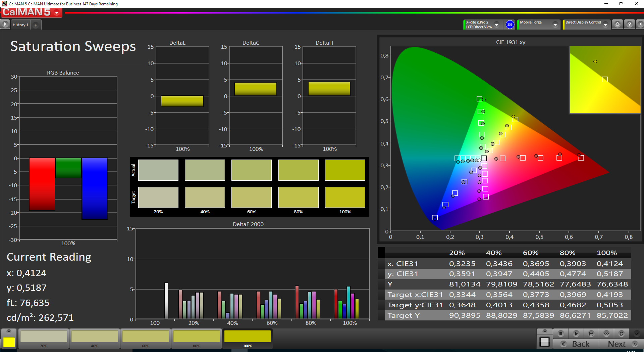
Task: Click the Target 80% color patch
Action: coord(299,197)
